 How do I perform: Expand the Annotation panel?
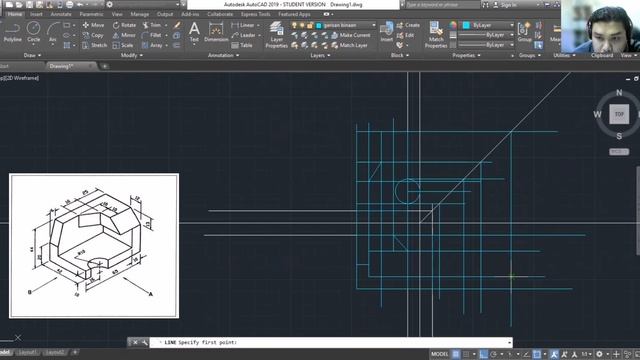click(x=224, y=55)
